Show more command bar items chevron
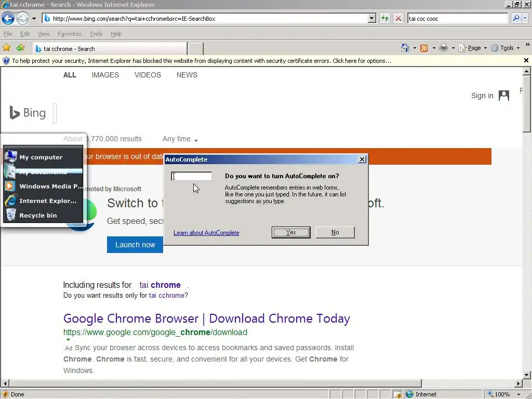 click(x=528, y=45)
